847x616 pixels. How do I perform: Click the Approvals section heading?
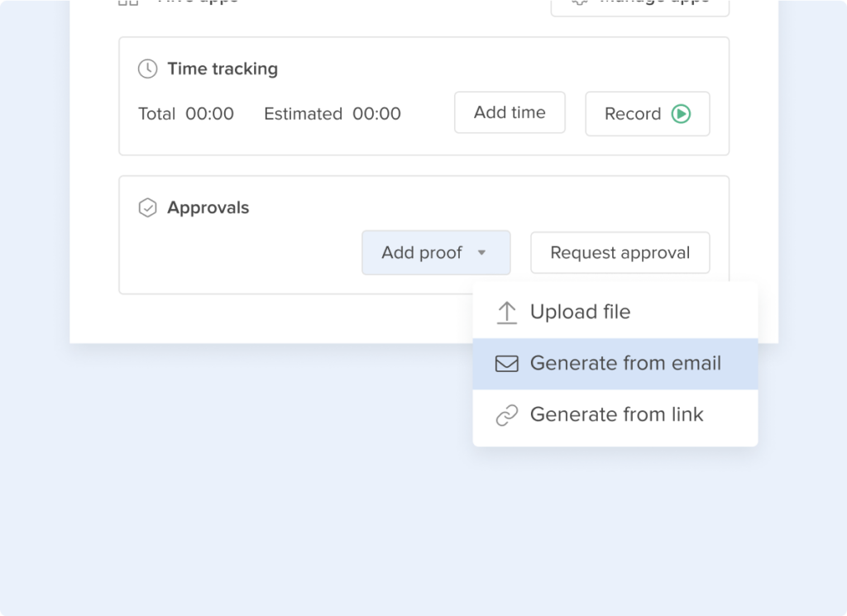coord(208,208)
